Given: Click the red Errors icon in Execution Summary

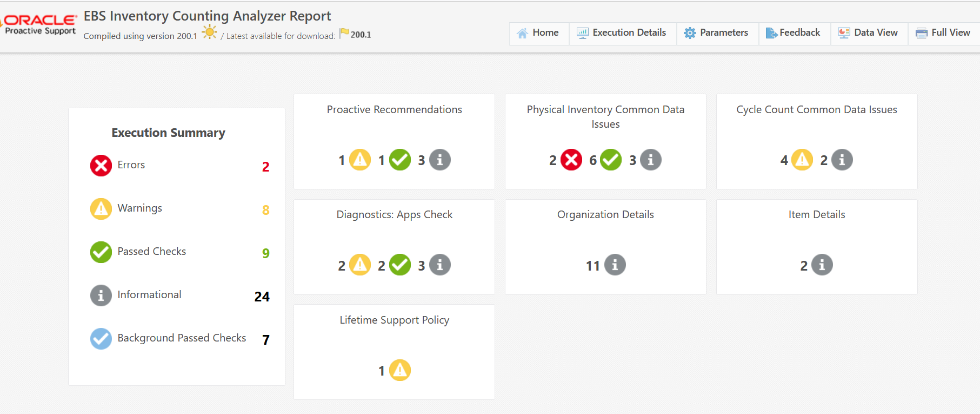Looking at the screenshot, I should (x=101, y=166).
